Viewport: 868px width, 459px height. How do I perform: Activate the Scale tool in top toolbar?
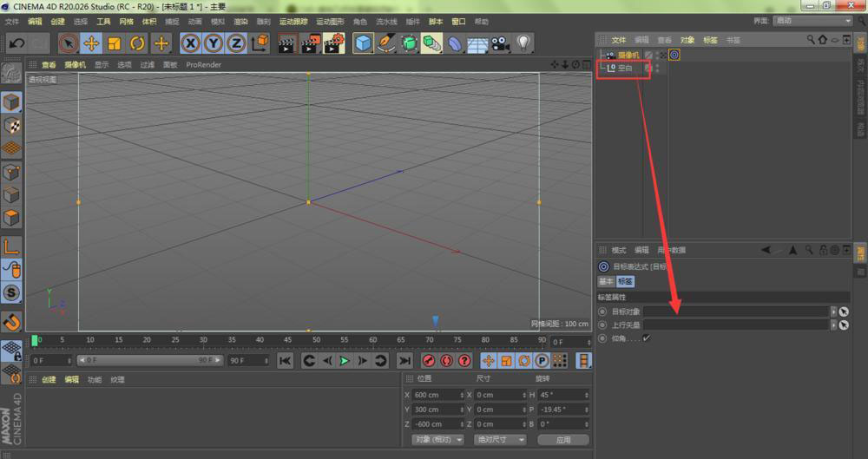click(x=115, y=43)
